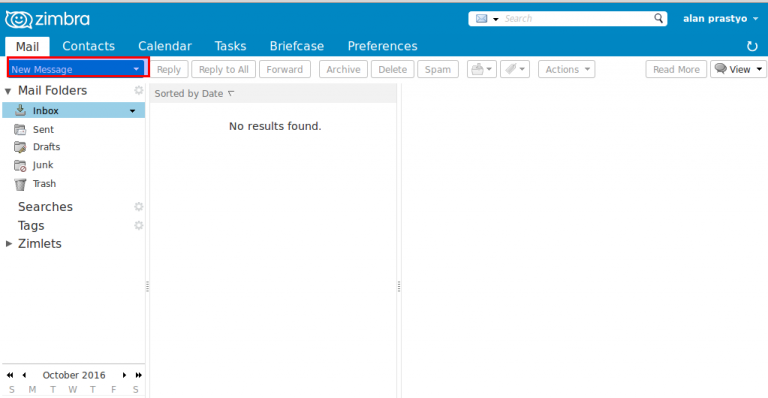Image resolution: width=768 pixels, height=398 pixels.
Task: Go to next month in mini calendar
Action: [x=124, y=375]
